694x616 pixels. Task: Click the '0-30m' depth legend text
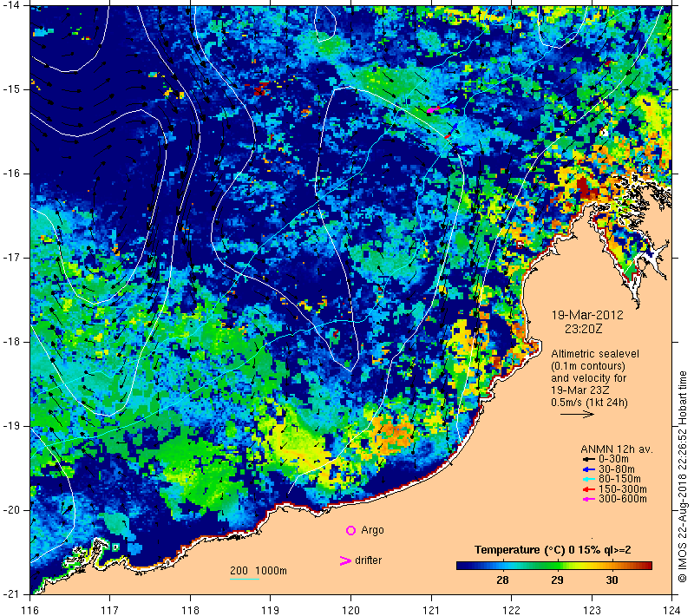pos(613,459)
